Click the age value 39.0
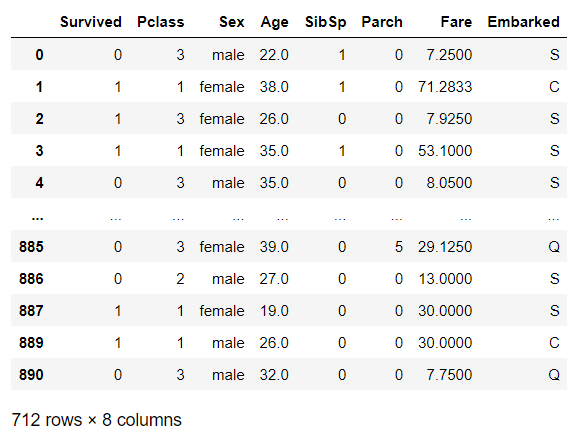This screenshot has height=436, width=584. click(274, 247)
